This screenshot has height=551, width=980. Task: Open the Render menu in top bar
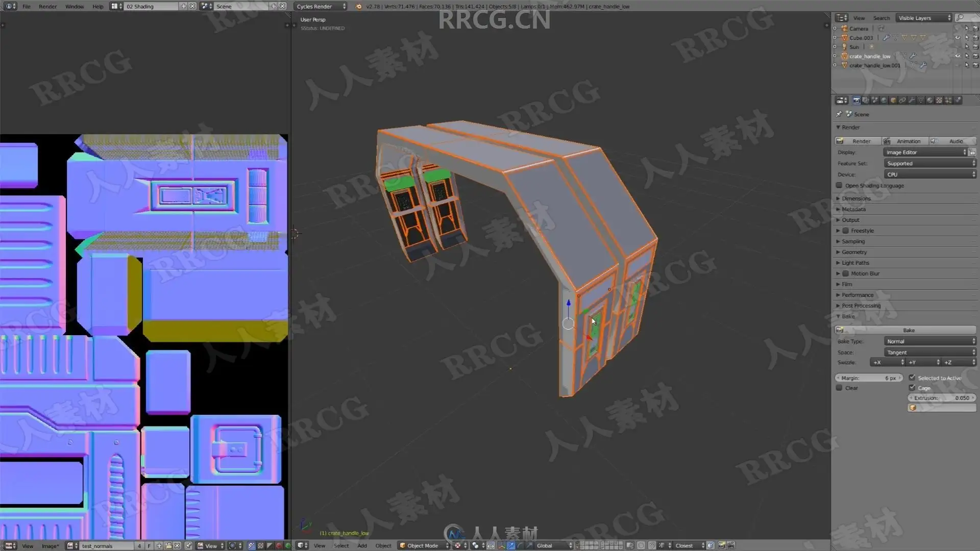click(48, 7)
